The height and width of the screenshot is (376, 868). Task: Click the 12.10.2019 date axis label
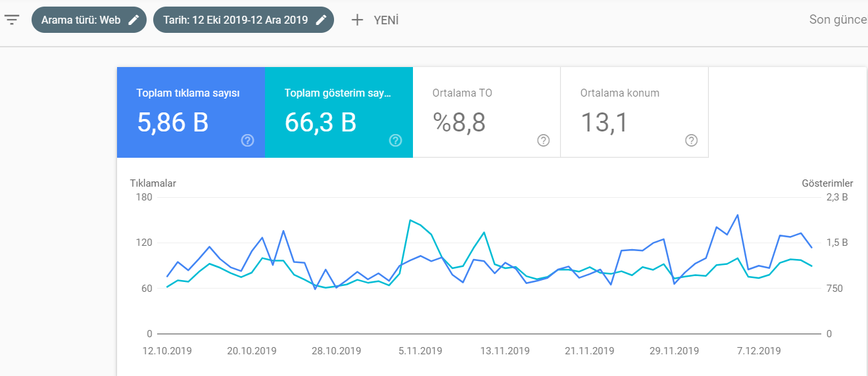click(167, 351)
